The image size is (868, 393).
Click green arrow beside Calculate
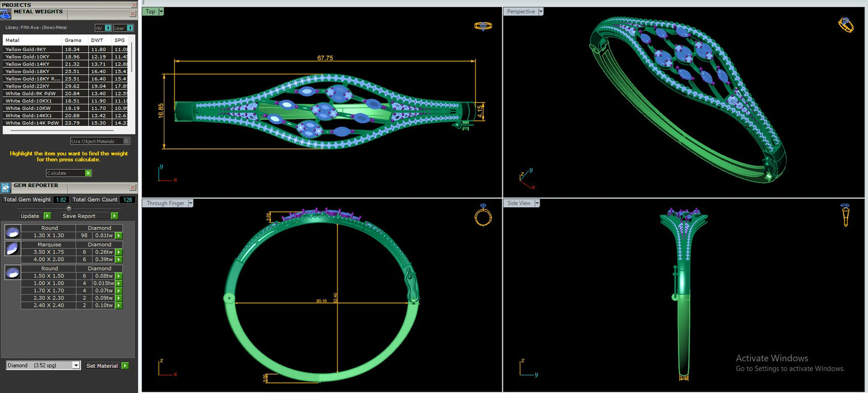point(88,173)
